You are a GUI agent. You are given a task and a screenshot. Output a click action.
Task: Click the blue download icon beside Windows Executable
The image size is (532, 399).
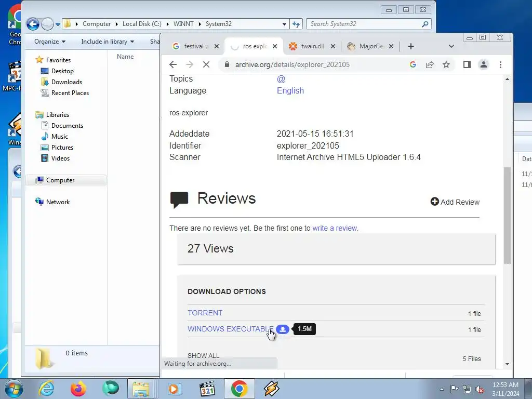coord(283,329)
